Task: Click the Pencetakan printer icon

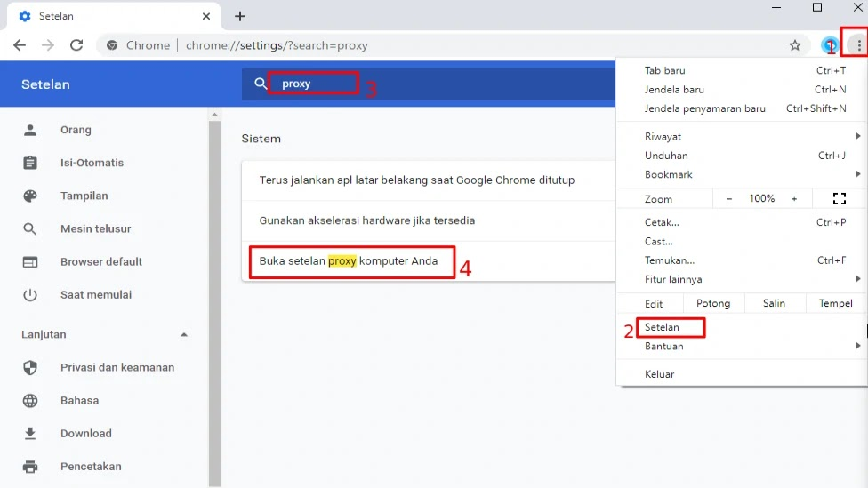Action: (x=30, y=467)
